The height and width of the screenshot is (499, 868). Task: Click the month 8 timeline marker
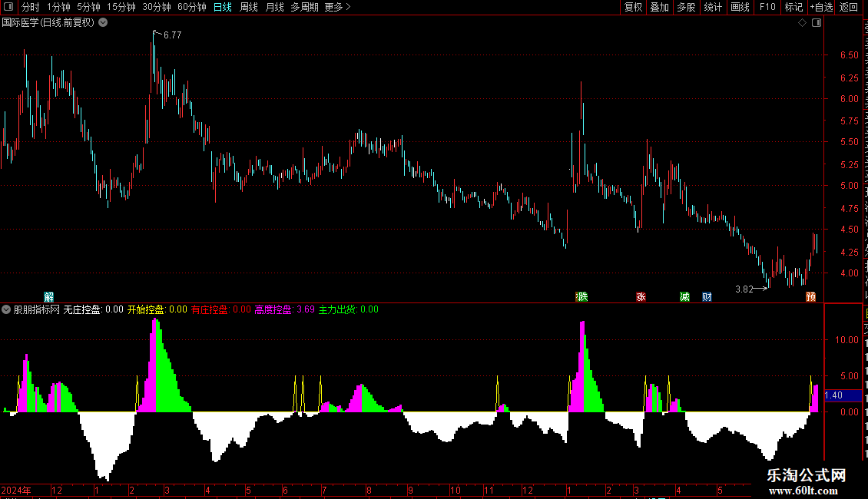click(369, 490)
